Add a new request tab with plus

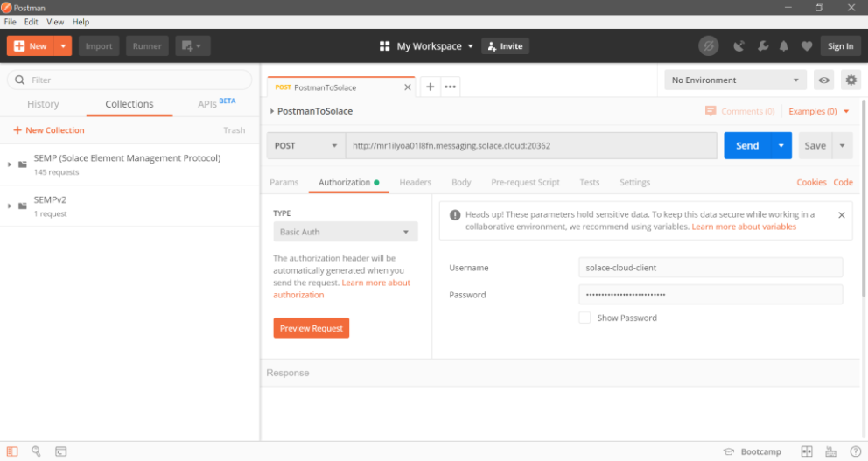(x=430, y=87)
